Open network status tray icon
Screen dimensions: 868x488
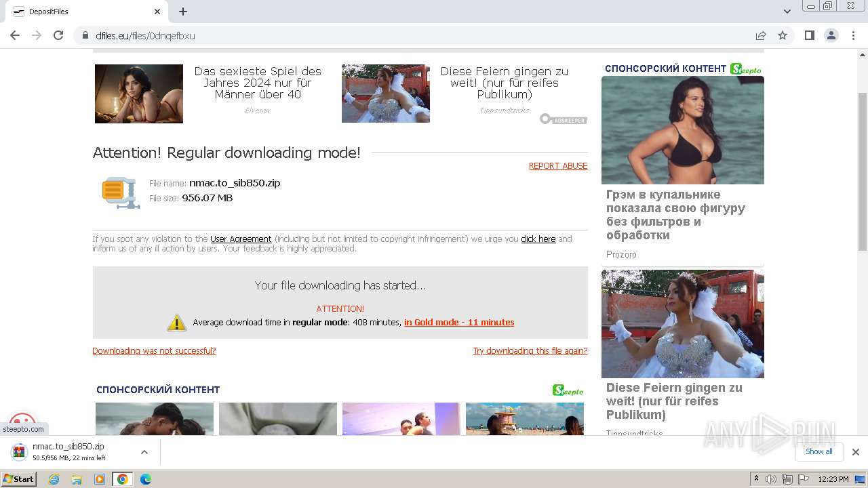787,479
